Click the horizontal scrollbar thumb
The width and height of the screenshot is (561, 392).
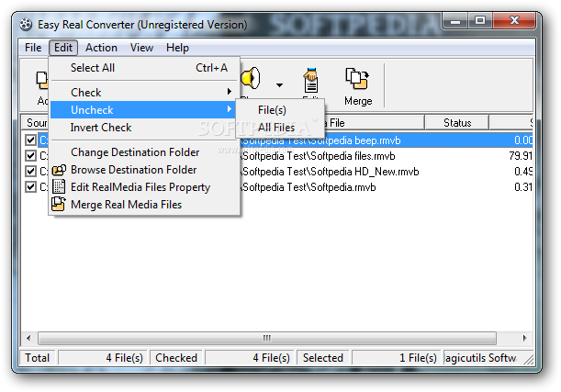point(267,338)
